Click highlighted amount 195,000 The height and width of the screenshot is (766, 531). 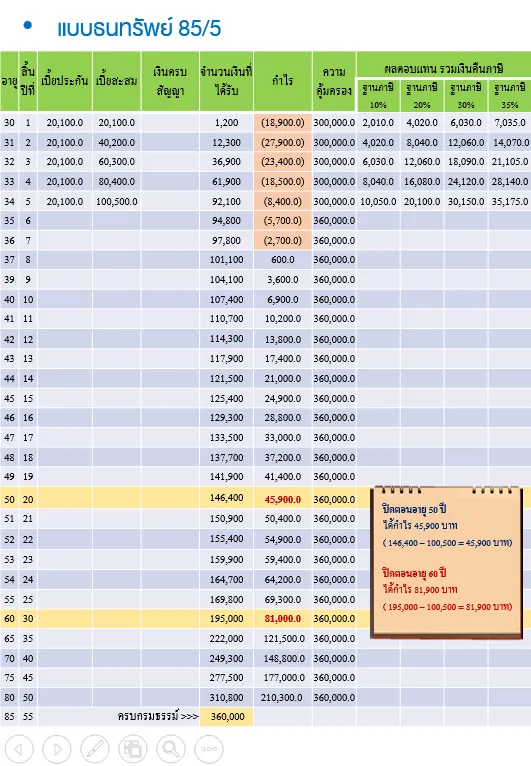pyautogui.click(x=227, y=618)
